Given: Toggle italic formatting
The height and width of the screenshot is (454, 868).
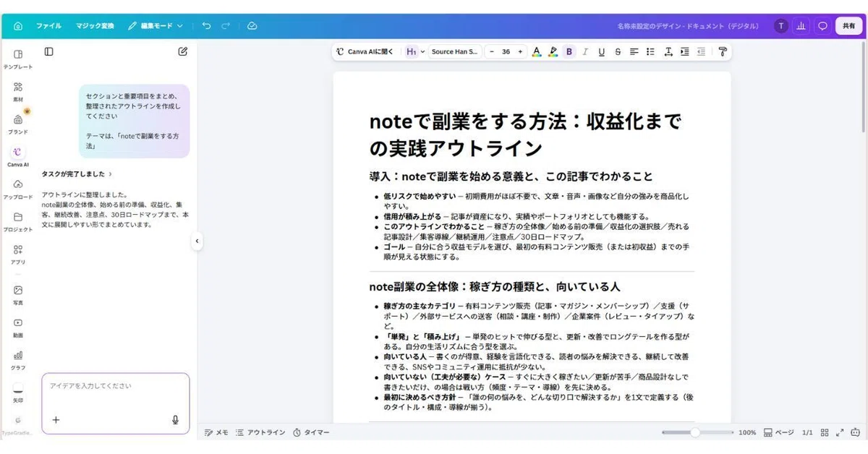Looking at the screenshot, I should (585, 52).
